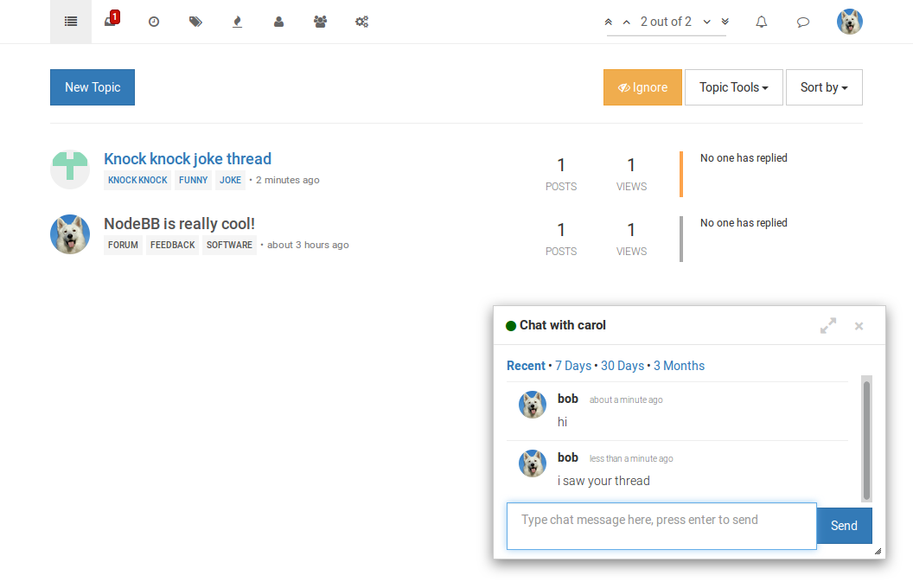Open the Users icon in the header
Screen dimensions: 913x588
278,22
